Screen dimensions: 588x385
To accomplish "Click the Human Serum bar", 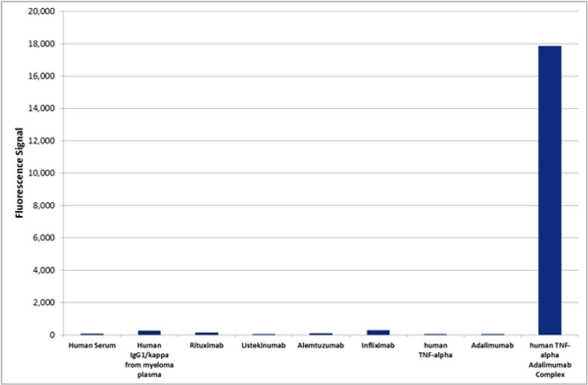I will (91, 333).
